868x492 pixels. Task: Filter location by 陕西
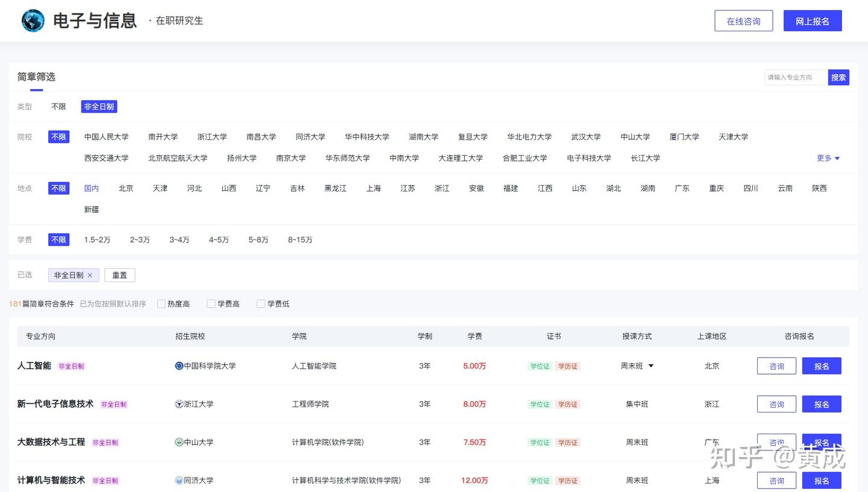pyautogui.click(x=819, y=188)
